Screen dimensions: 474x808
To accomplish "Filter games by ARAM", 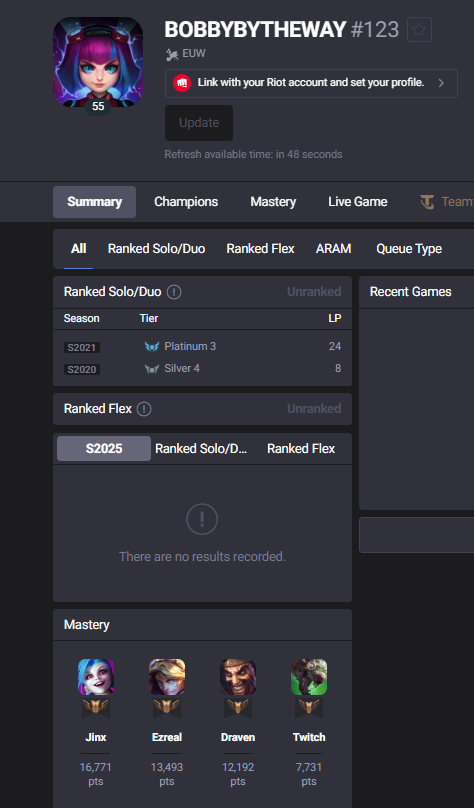I will [333, 249].
